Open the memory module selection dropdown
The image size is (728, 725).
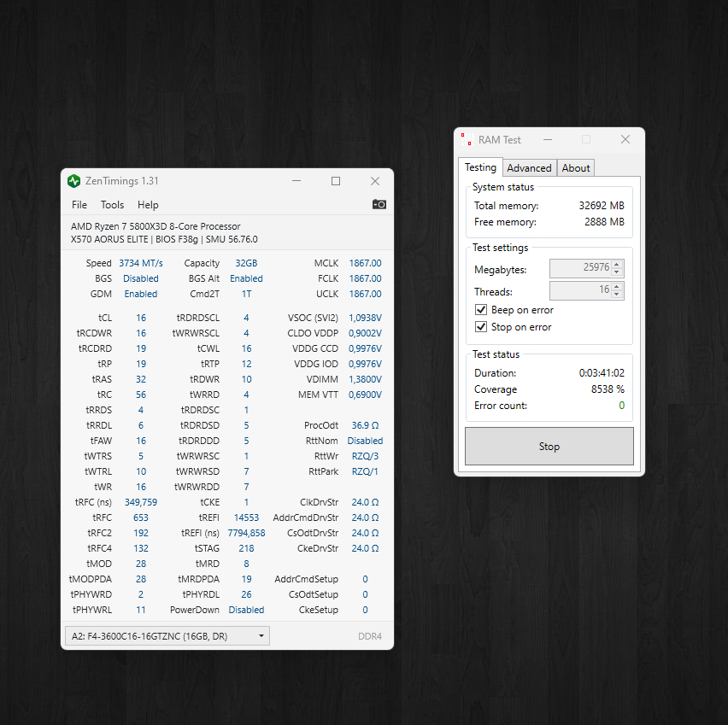pos(167,636)
